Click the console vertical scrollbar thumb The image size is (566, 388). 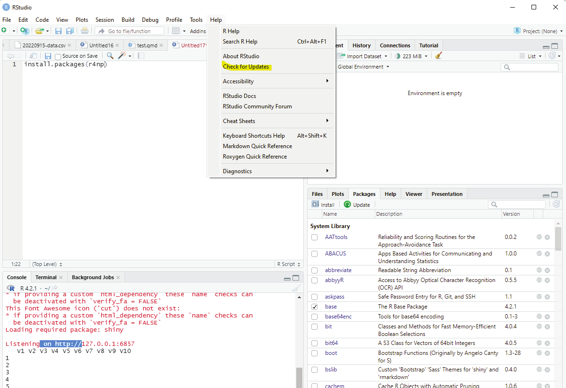(x=299, y=378)
